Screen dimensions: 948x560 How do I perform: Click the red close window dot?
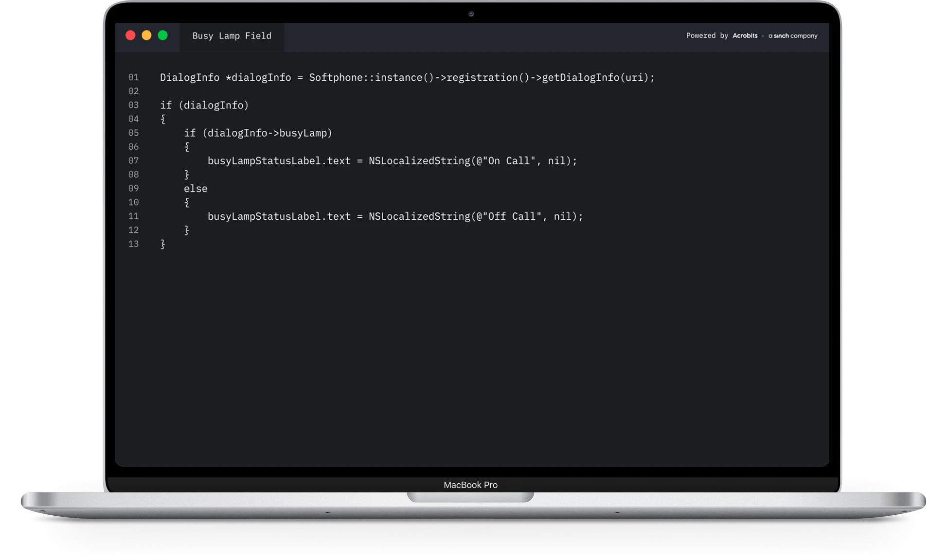tap(130, 35)
